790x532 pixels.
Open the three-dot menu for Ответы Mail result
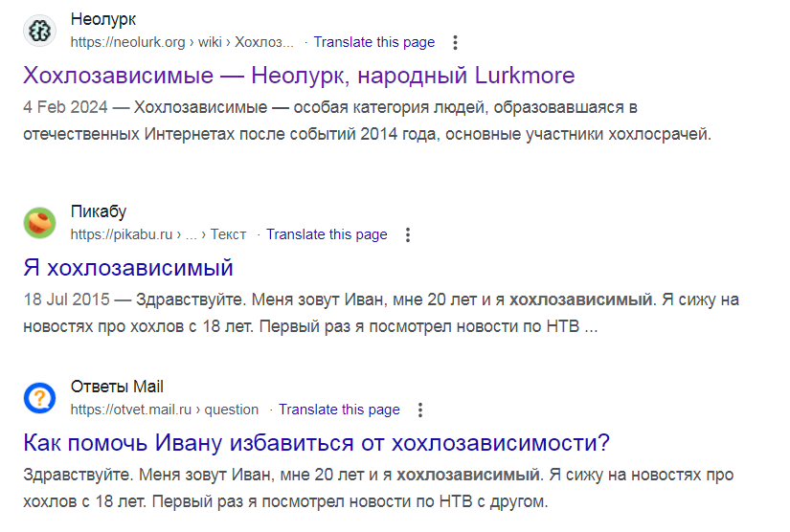420,410
